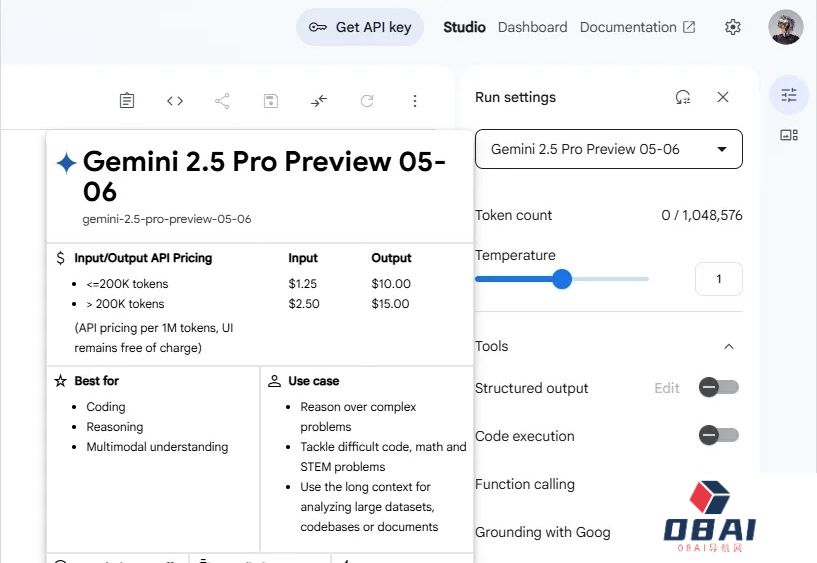Toggle the run settings sliders icon

789,95
